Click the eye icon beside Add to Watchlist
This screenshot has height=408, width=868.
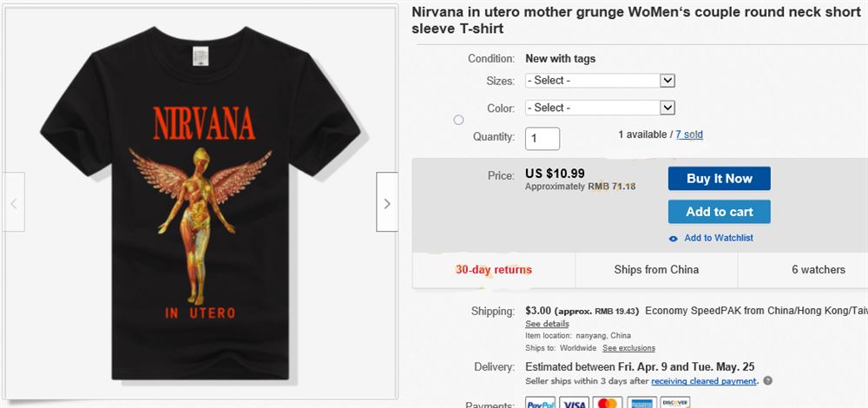click(674, 239)
